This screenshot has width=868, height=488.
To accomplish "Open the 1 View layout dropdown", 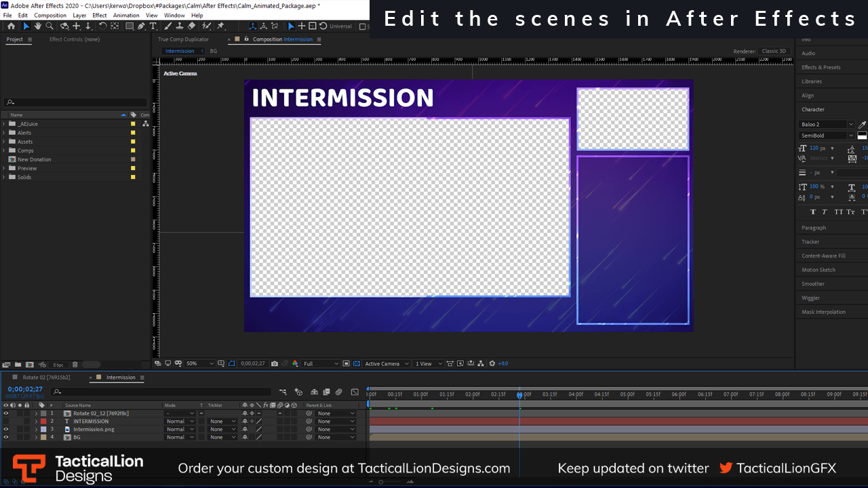I will [429, 363].
